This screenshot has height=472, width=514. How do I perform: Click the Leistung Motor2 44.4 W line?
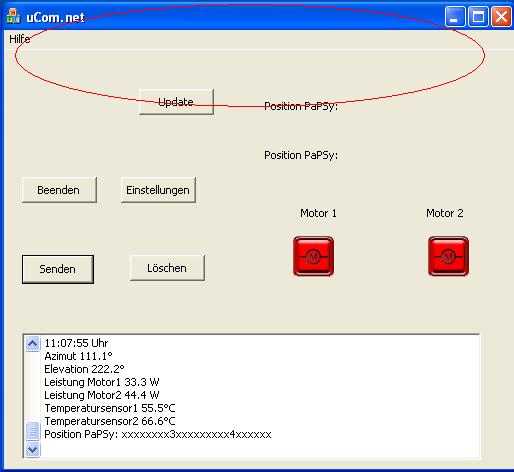pyautogui.click(x=102, y=395)
